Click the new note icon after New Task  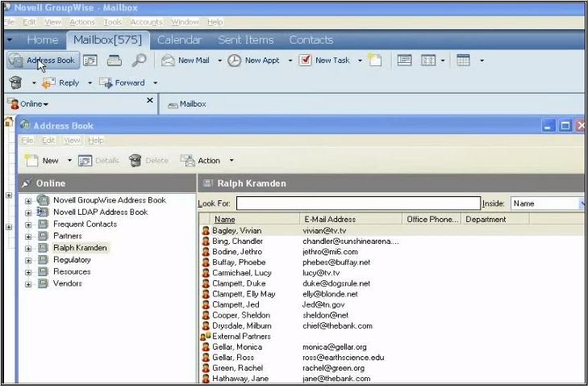click(374, 60)
